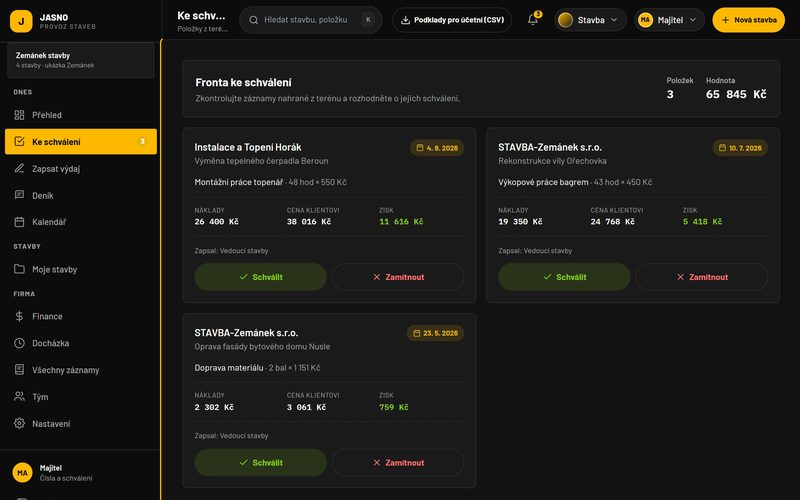Click the calendar icon on 10. 7. 2026 badge
Screen dimensions: 800x500
click(722, 148)
